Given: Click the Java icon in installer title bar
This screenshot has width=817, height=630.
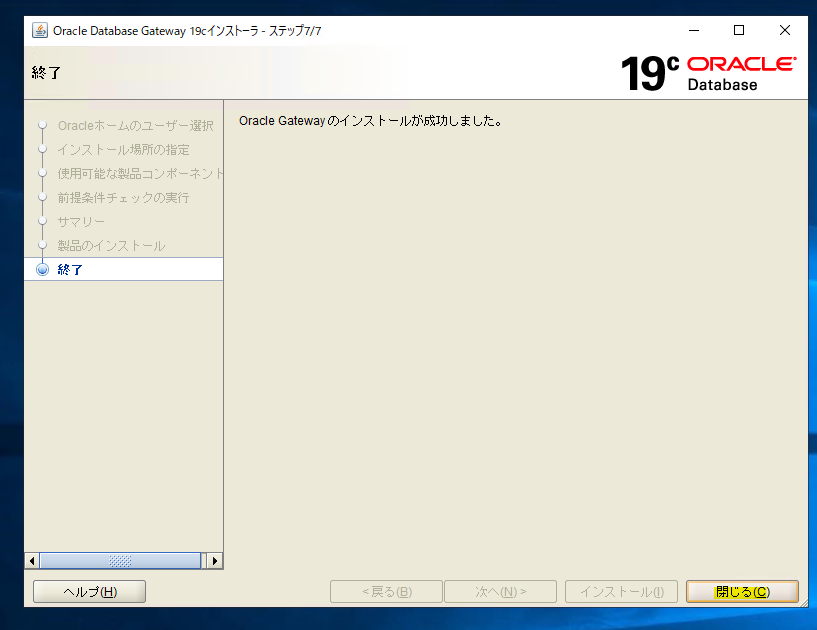Looking at the screenshot, I should click(x=40, y=30).
